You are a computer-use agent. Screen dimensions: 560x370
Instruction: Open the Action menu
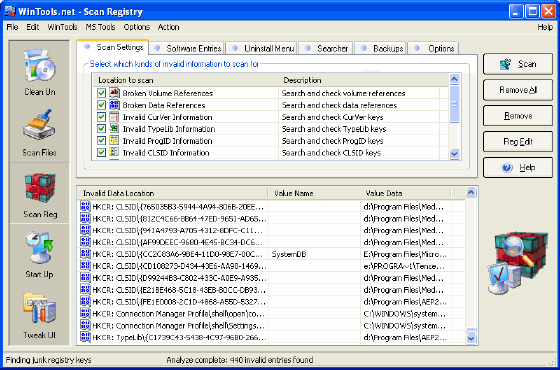[169, 27]
